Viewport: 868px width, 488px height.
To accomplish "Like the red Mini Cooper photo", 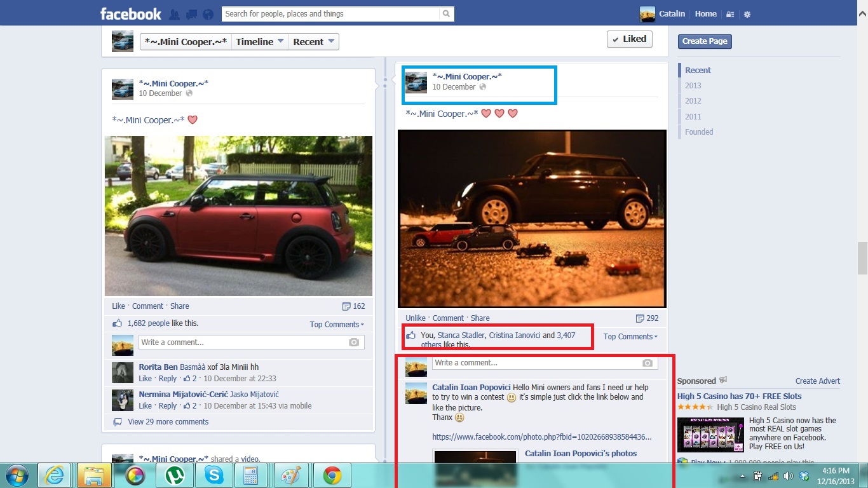I will tap(118, 306).
